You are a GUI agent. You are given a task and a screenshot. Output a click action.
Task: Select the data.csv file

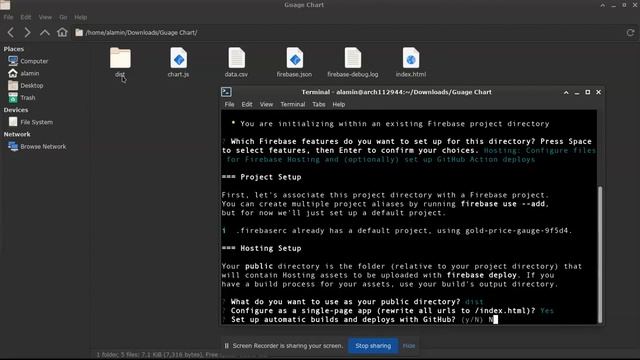point(236,62)
